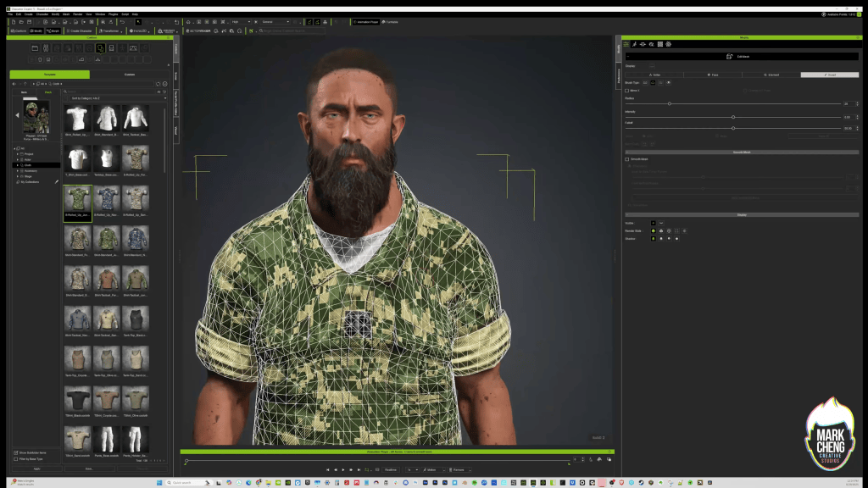Click the Save button in the Content panel
Screen dimensions: 868x488
coord(89,469)
